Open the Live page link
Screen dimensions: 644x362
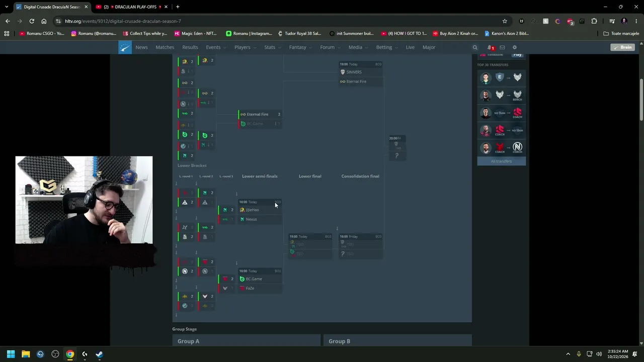click(410, 47)
